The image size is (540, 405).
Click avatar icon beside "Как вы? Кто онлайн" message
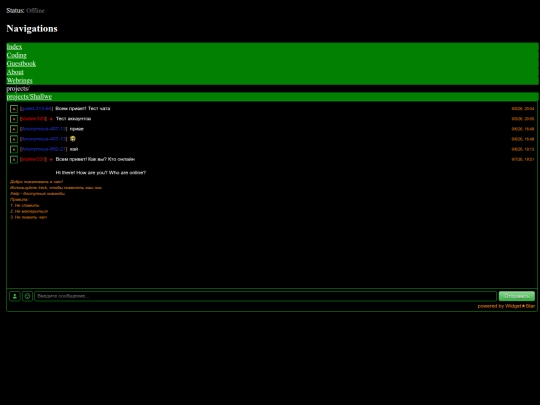(x=14, y=160)
